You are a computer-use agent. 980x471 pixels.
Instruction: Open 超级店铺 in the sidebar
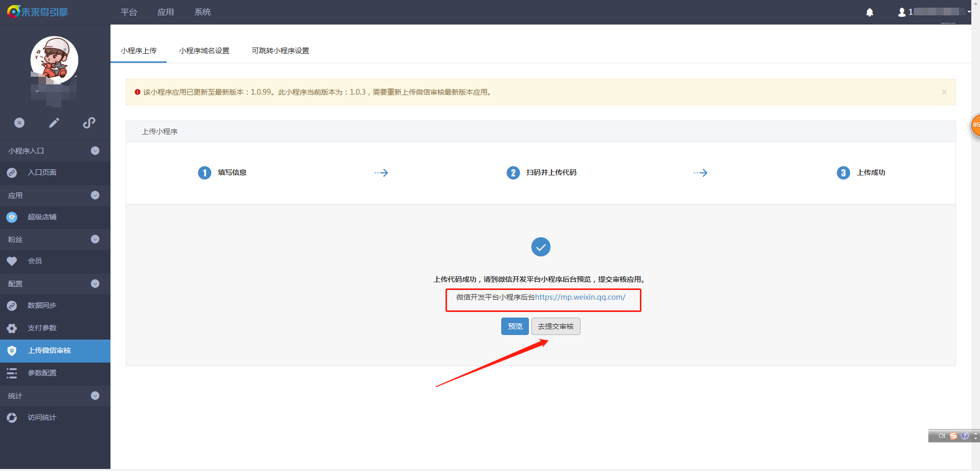click(42, 217)
